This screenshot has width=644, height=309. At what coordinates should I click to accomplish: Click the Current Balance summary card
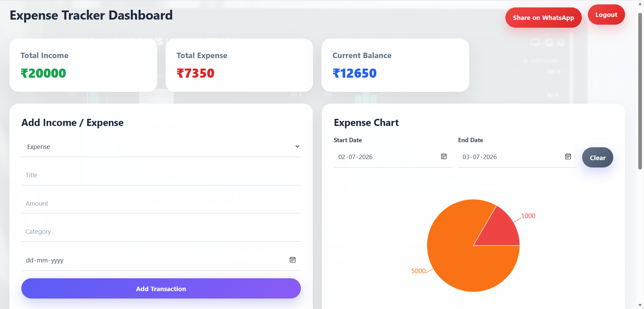(x=395, y=65)
